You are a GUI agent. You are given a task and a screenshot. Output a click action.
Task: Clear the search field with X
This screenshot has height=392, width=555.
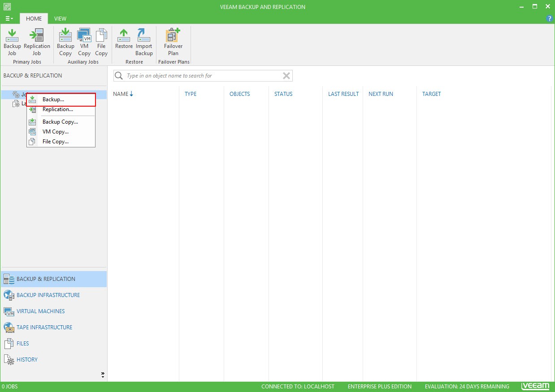coord(286,76)
